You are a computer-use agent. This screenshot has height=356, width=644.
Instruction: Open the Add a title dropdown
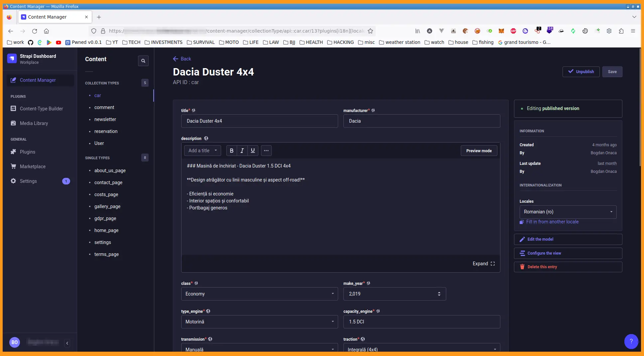tap(202, 151)
